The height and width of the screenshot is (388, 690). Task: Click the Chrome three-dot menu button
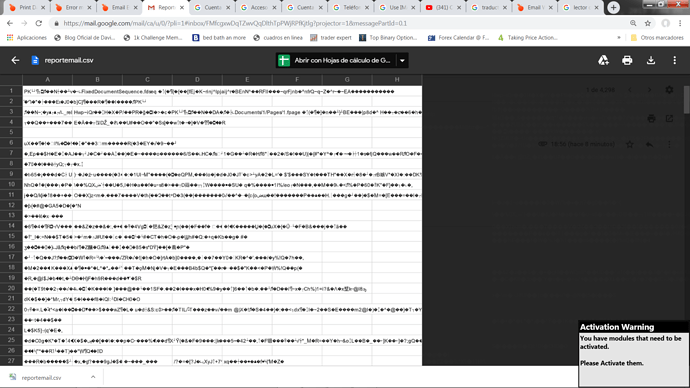(680, 23)
